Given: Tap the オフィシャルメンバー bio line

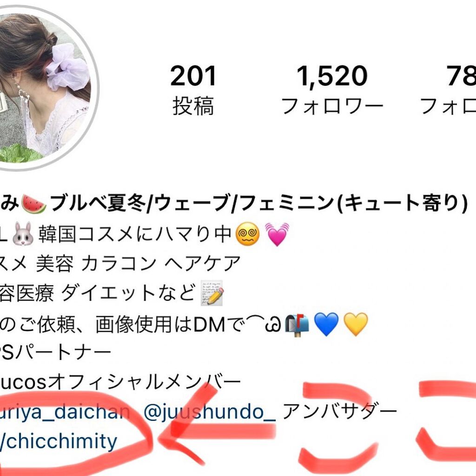Looking at the screenshot, I should pos(120,382).
